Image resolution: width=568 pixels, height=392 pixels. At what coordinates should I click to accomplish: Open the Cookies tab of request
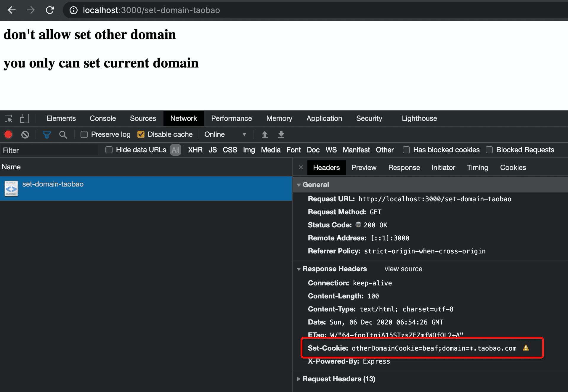coord(513,168)
